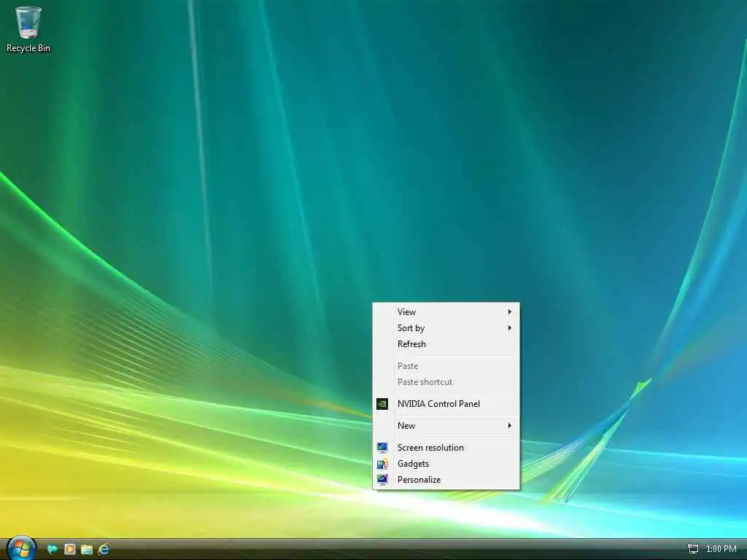747x560 pixels.
Task: Select Gadgets in the context menu
Action: [446, 464]
